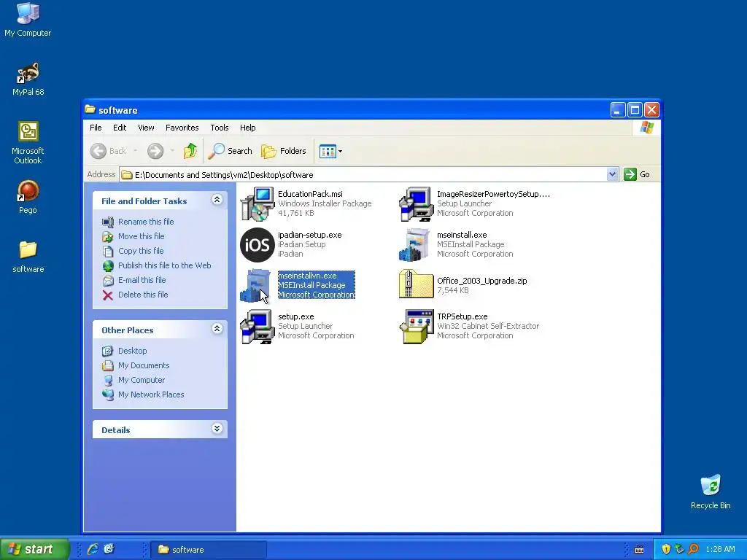747x560 pixels.
Task: Click the software window title bar folder icon
Action: tap(90, 109)
